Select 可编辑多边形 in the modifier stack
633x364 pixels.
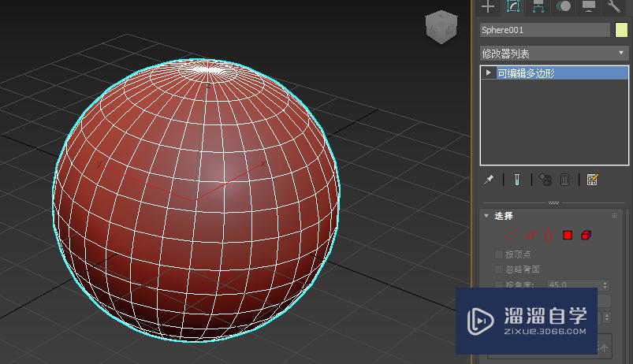click(561, 73)
